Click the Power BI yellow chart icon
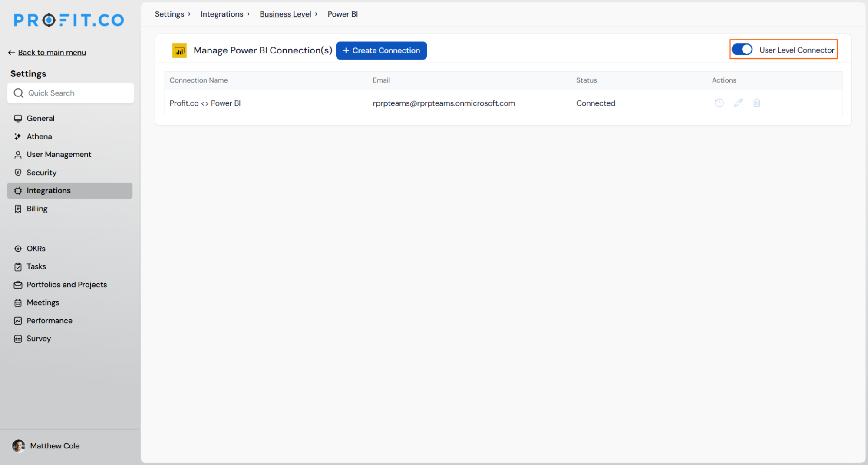Image resolution: width=868 pixels, height=465 pixels. [179, 50]
